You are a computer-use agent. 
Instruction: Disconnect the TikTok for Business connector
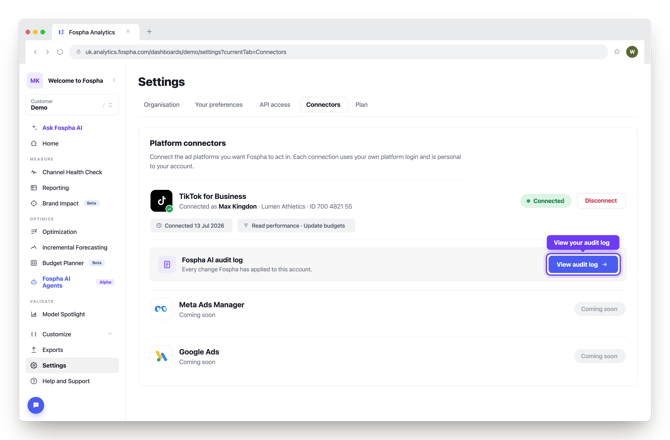(601, 201)
